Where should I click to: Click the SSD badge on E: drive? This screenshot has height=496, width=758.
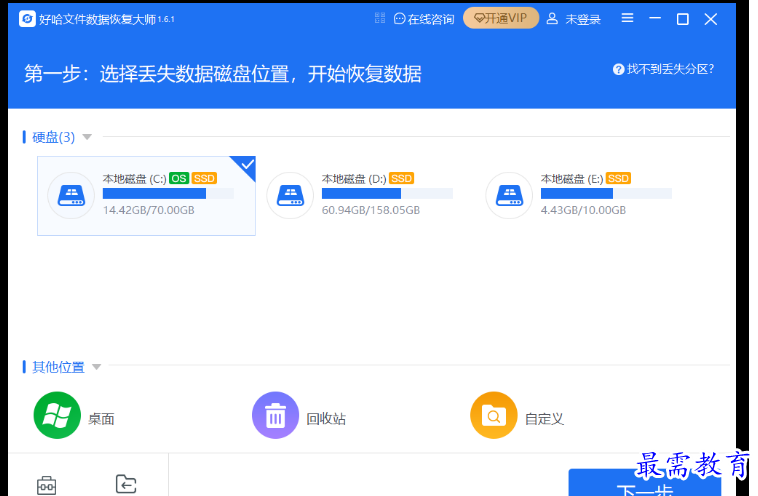[618, 178]
